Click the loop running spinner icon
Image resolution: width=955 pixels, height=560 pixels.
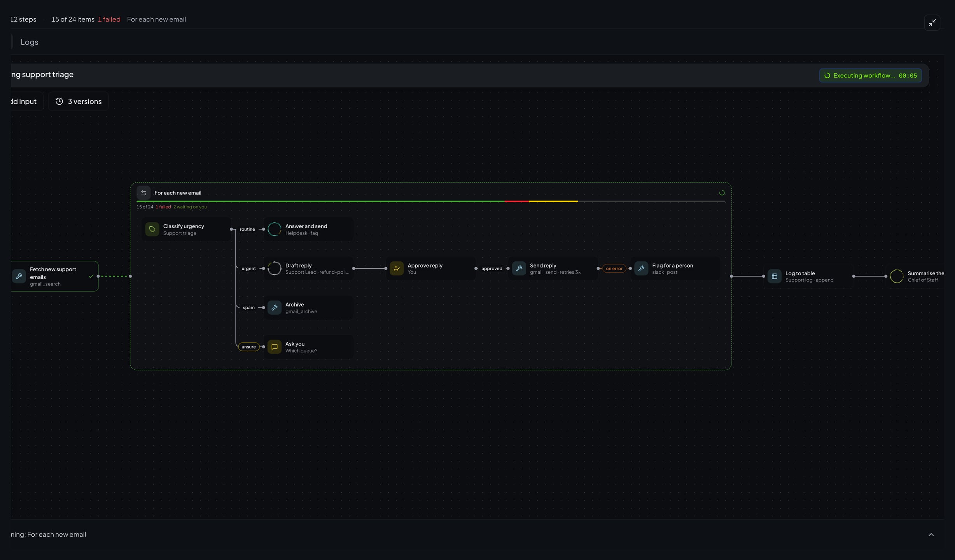pos(722,193)
